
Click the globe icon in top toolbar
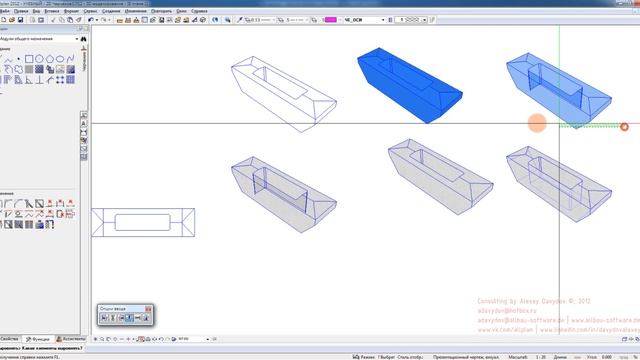(215, 20)
